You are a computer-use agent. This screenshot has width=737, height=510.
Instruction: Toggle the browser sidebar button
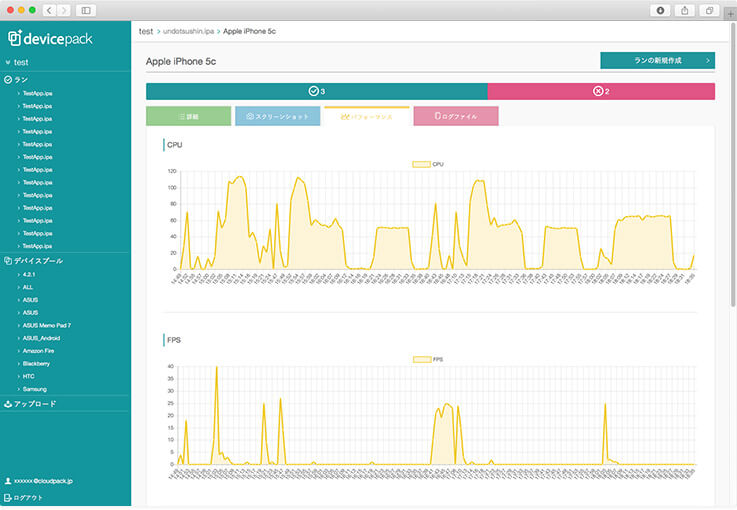tap(86, 10)
